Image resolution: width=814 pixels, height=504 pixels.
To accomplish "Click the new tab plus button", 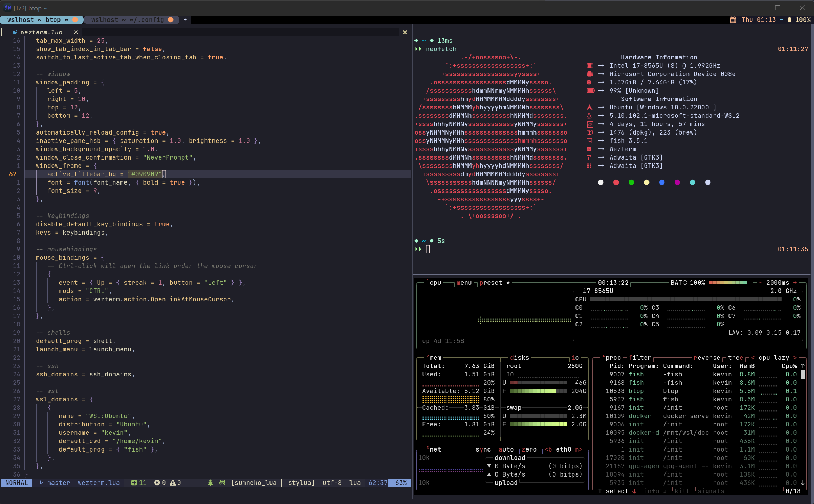I will (x=185, y=20).
